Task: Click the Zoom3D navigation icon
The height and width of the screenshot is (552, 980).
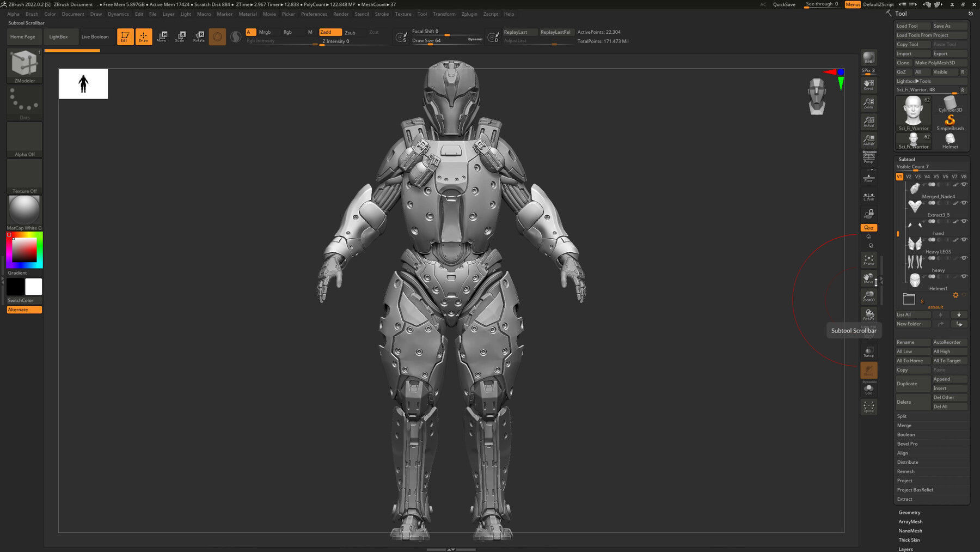Action: tap(869, 296)
